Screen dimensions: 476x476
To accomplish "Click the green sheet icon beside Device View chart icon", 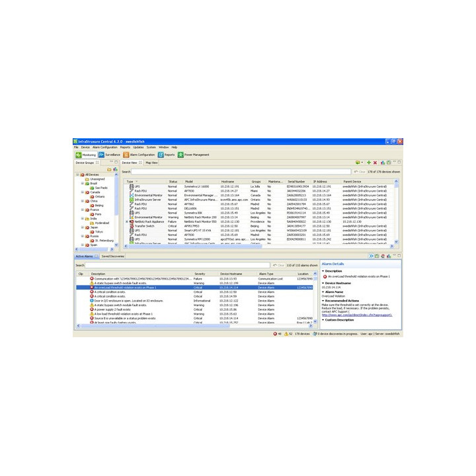I will point(389,163).
